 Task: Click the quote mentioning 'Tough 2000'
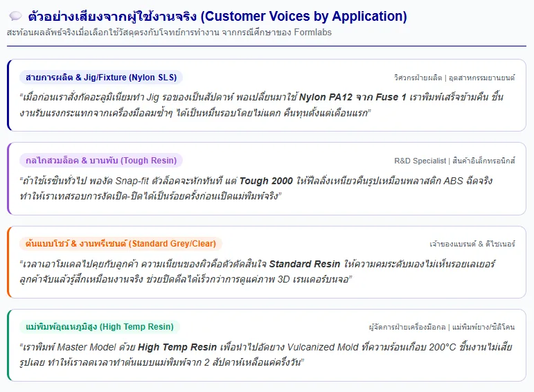click(x=256, y=188)
